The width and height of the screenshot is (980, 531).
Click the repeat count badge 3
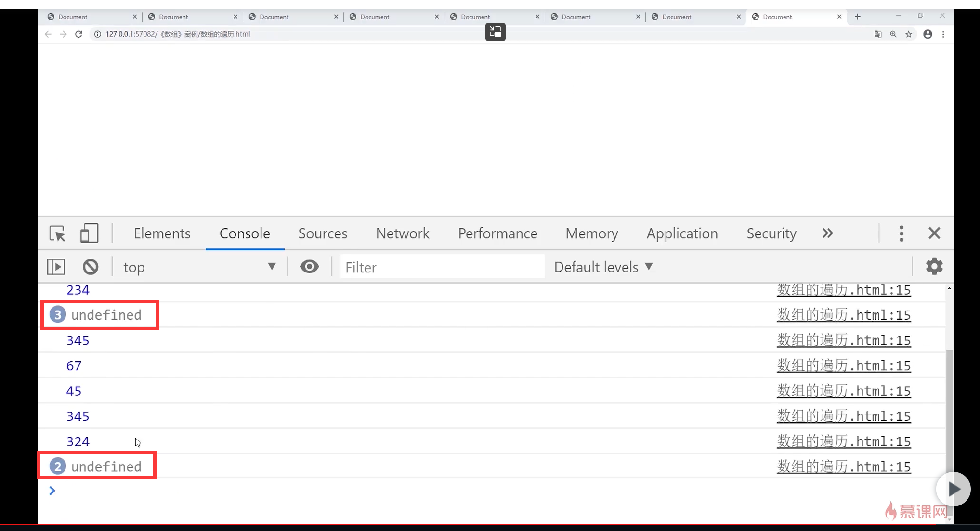click(x=58, y=315)
